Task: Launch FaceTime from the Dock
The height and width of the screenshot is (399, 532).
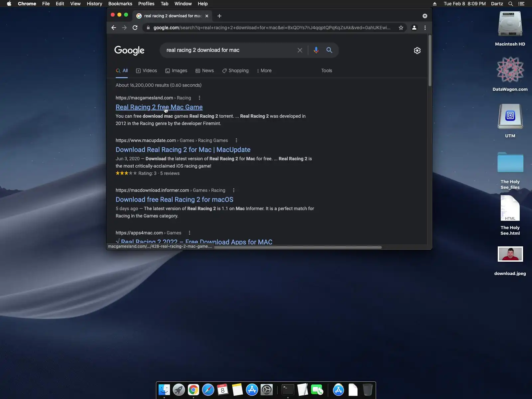Action: click(x=317, y=390)
